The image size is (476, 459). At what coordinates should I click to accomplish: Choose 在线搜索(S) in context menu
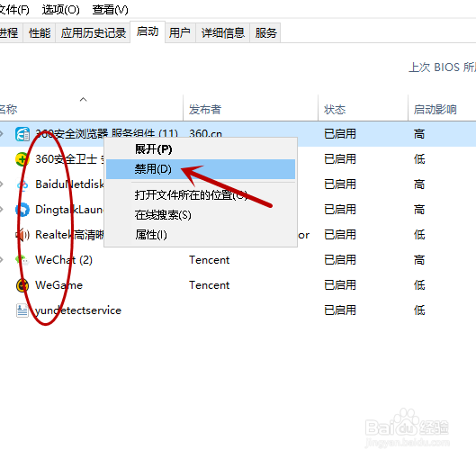point(201,215)
